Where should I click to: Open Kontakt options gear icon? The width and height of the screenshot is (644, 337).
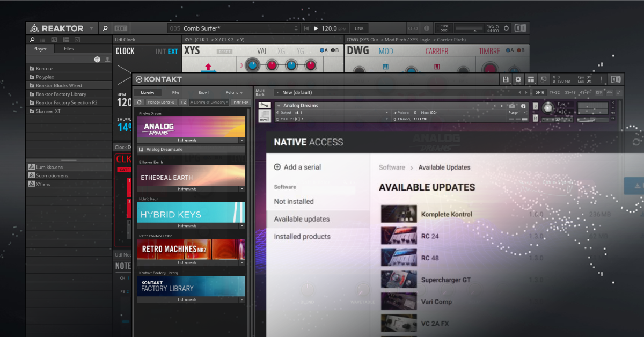pyautogui.click(x=518, y=79)
